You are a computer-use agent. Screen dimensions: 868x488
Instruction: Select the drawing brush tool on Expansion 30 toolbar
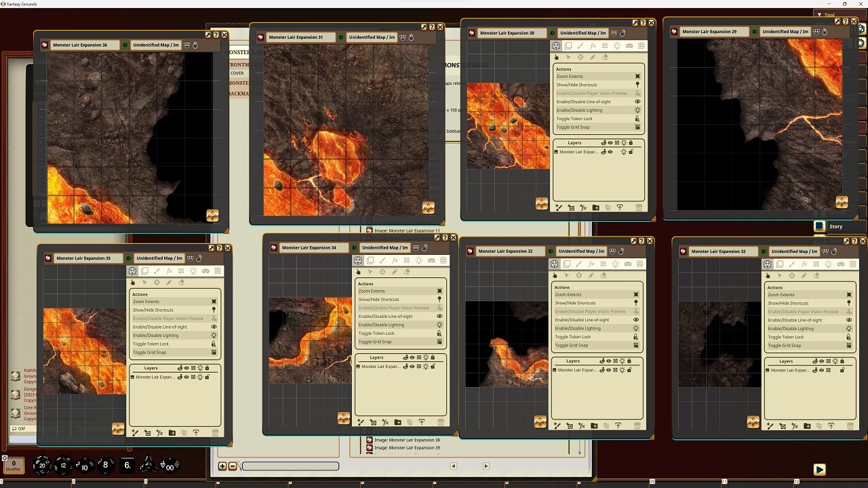[x=580, y=45]
